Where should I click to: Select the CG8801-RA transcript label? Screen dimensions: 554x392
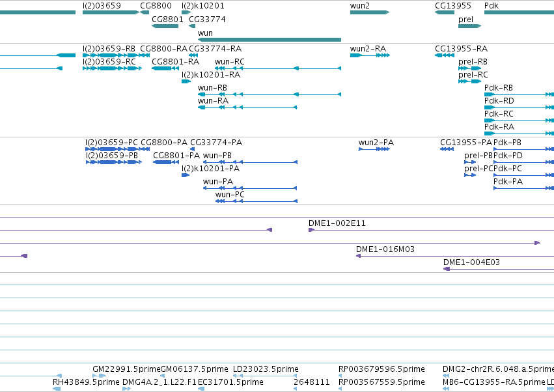(176, 61)
